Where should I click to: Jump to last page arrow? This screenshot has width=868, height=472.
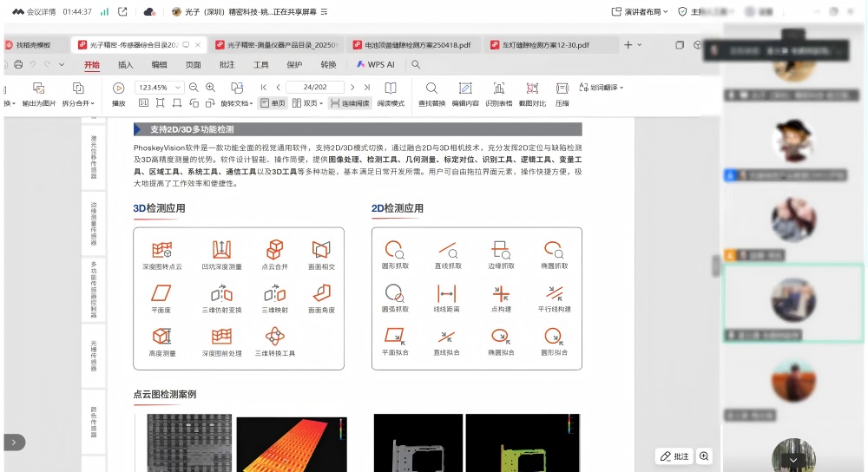366,87
